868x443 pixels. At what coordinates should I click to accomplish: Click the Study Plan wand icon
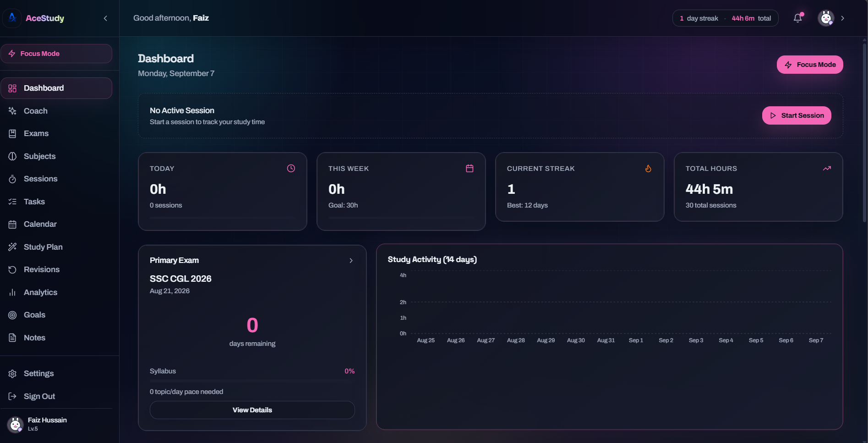click(x=12, y=247)
